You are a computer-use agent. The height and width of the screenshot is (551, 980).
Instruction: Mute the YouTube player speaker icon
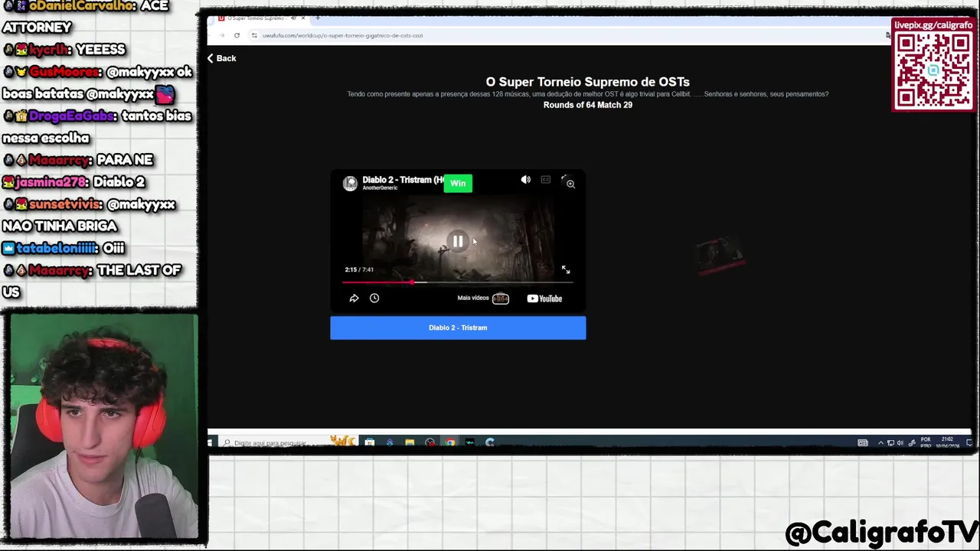pos(525,180)
